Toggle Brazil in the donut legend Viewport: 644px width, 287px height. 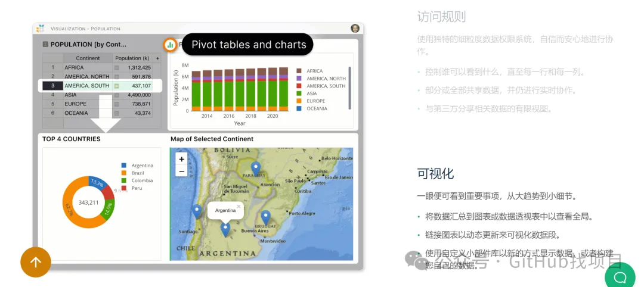pos(132,173)
